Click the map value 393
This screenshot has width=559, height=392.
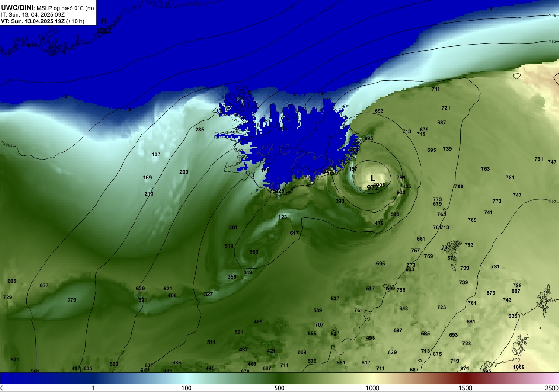coord(340,201)
